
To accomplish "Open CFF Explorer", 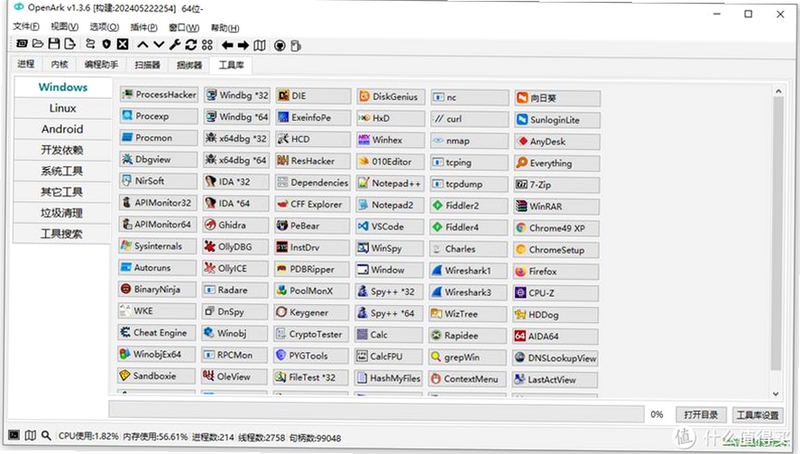I will pos(312,204).
